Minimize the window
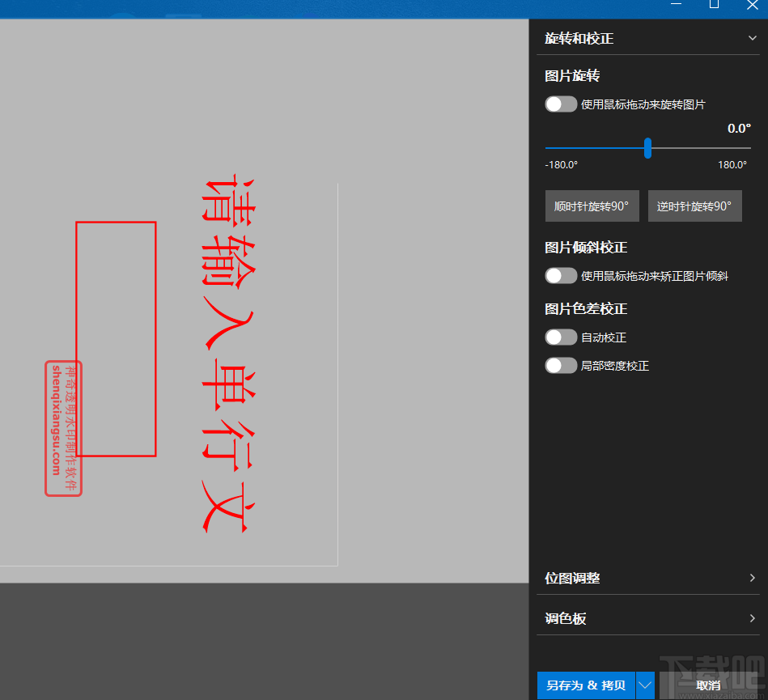Image resolution: width=768 pixels, height=700 pixels. (676, 4)
